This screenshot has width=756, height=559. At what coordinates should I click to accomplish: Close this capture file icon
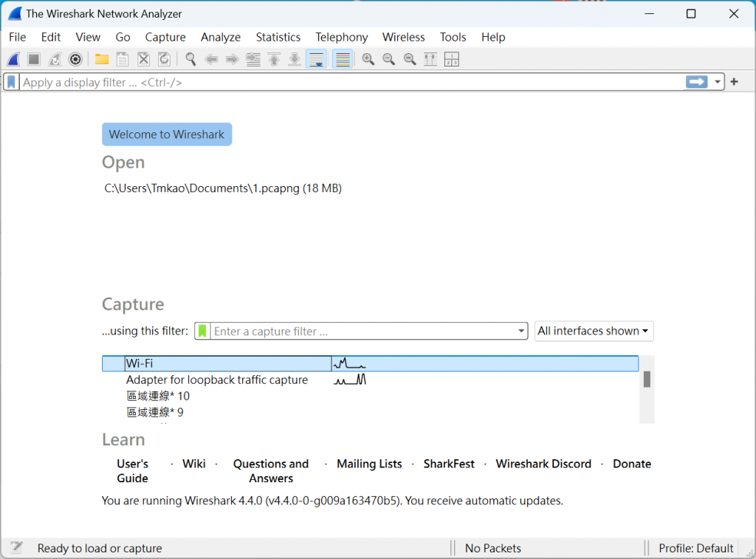tap(144, 59)
